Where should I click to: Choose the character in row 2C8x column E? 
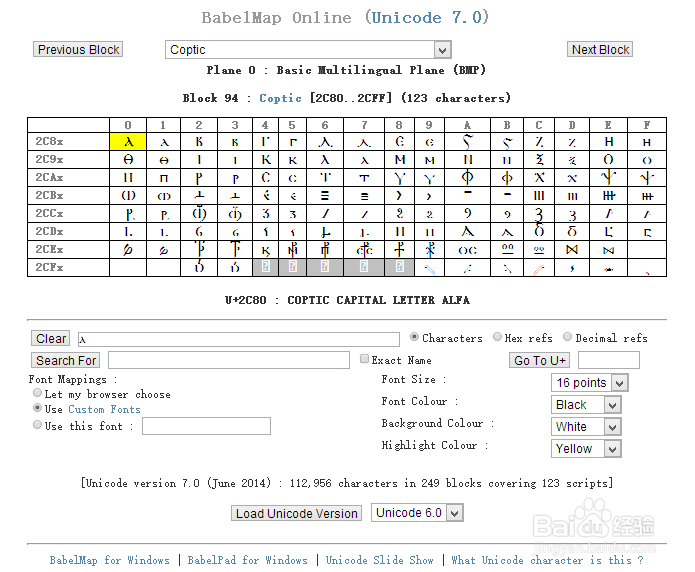click(x=608, y=142)
